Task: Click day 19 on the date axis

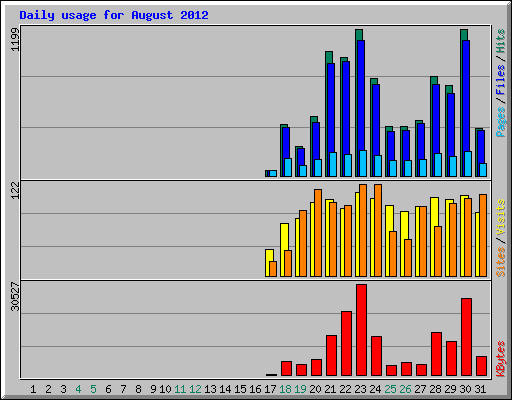Action: point(300,389)
